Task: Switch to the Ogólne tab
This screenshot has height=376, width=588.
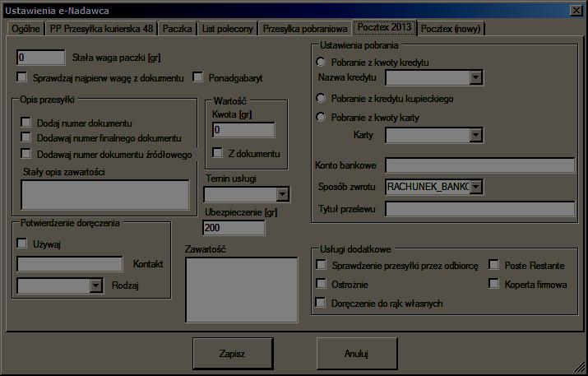Action: (25, 29)
